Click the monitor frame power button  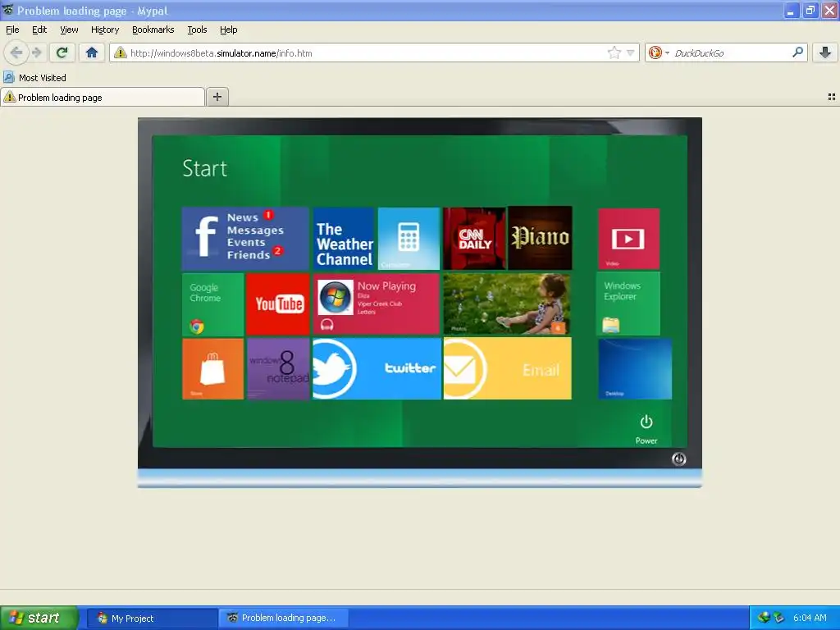coord(678,459)
